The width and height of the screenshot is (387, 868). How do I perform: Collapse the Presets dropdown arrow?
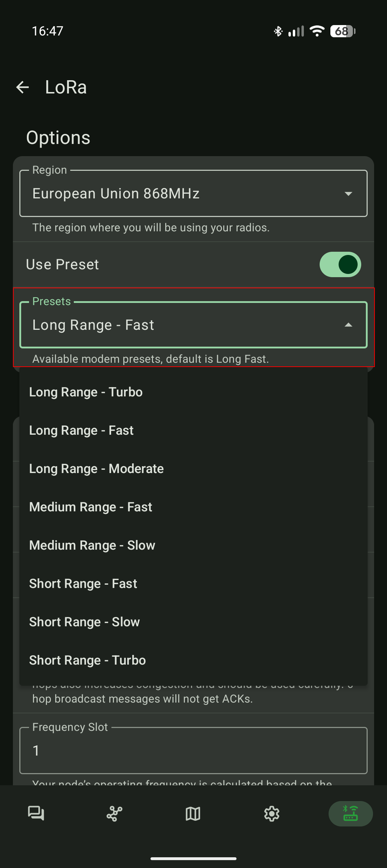(348, 325)
